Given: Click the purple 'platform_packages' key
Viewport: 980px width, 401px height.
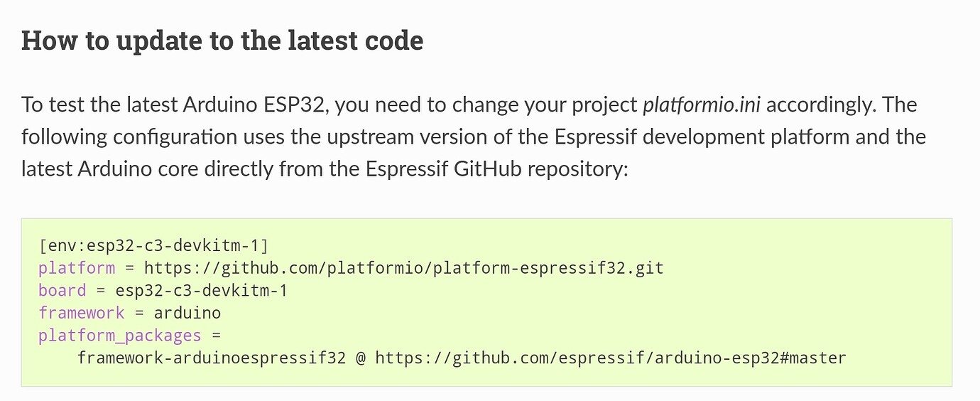Looking at the screenshot, I should 120,336.
